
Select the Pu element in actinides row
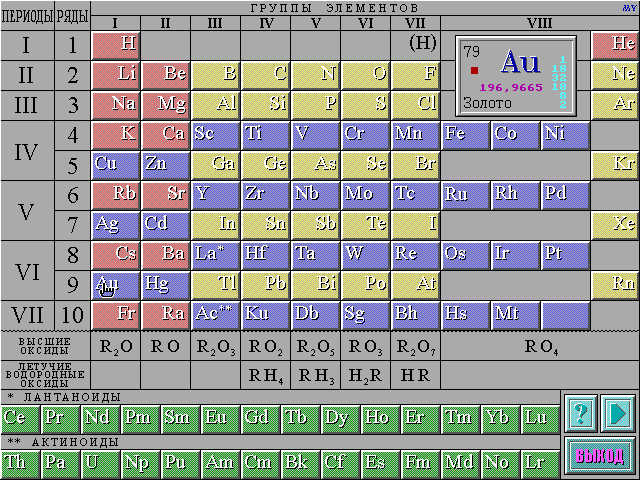(x=175, y=462)
